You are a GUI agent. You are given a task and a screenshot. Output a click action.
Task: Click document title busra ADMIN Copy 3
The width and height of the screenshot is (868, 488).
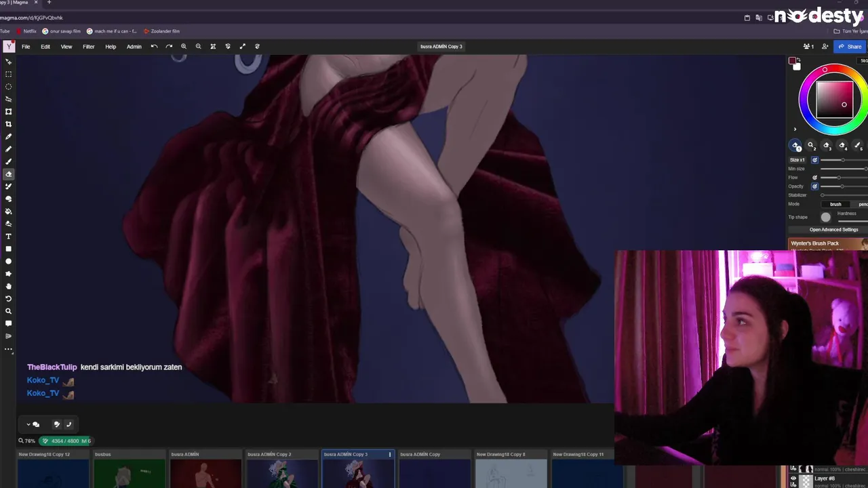click(441, 47)
